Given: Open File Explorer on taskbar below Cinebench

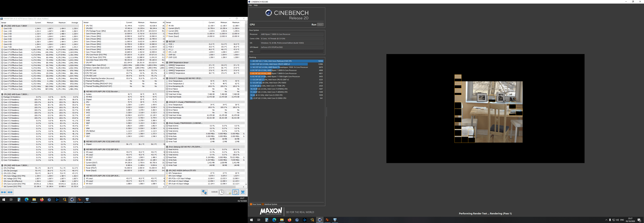Looking at the screenshot, I should [x=282, y=220].
